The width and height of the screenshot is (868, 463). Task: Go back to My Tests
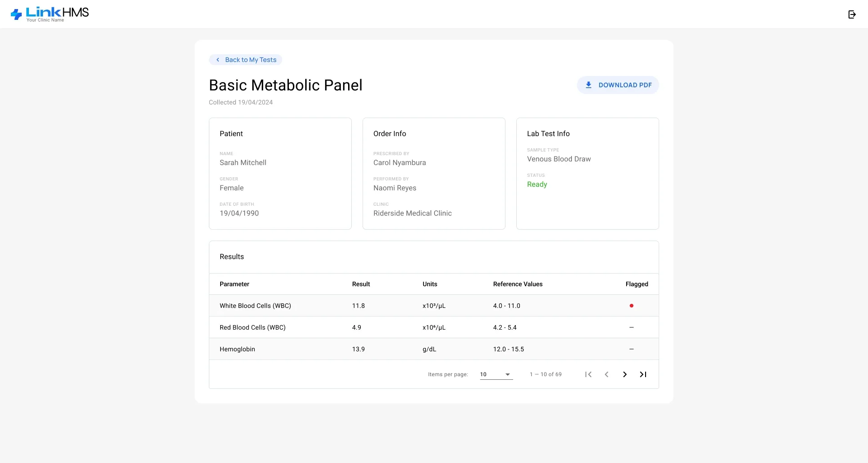click(245, 60)
